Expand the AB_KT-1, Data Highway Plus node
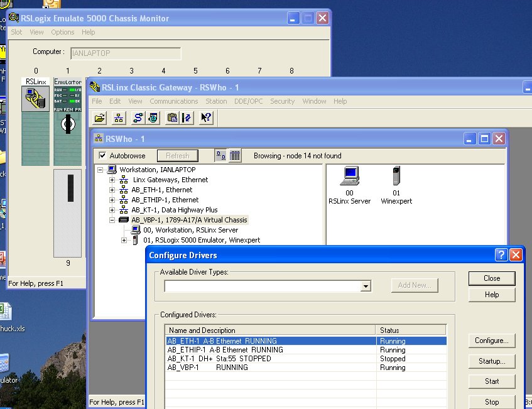The width and height of the screenshot is (532, 409). point(112,210)
